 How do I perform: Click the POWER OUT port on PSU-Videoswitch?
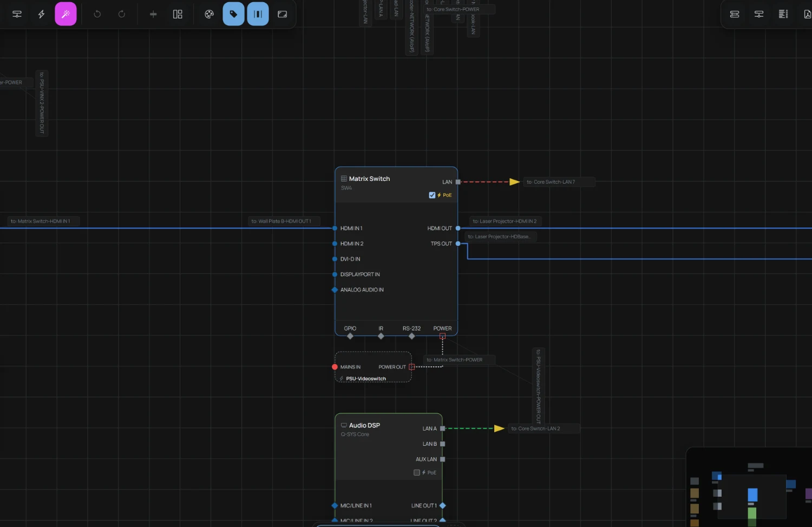(411, 367)
